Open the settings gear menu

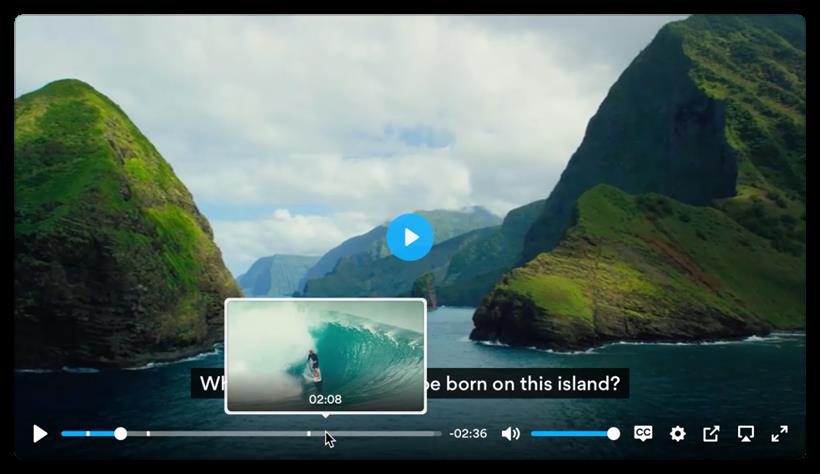(x=677, y=434)
